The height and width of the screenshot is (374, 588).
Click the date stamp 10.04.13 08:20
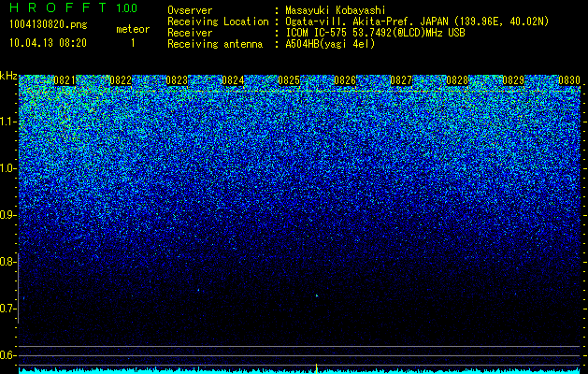coord(48,43)
